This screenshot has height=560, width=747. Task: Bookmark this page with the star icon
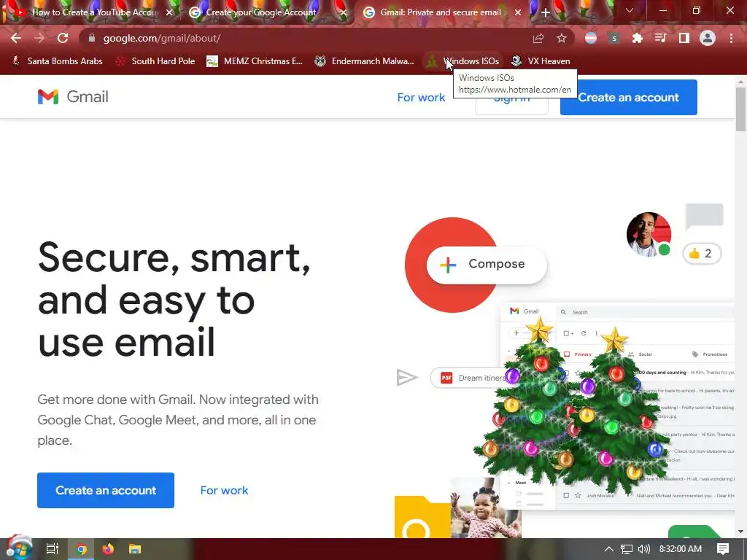[562, 38]
